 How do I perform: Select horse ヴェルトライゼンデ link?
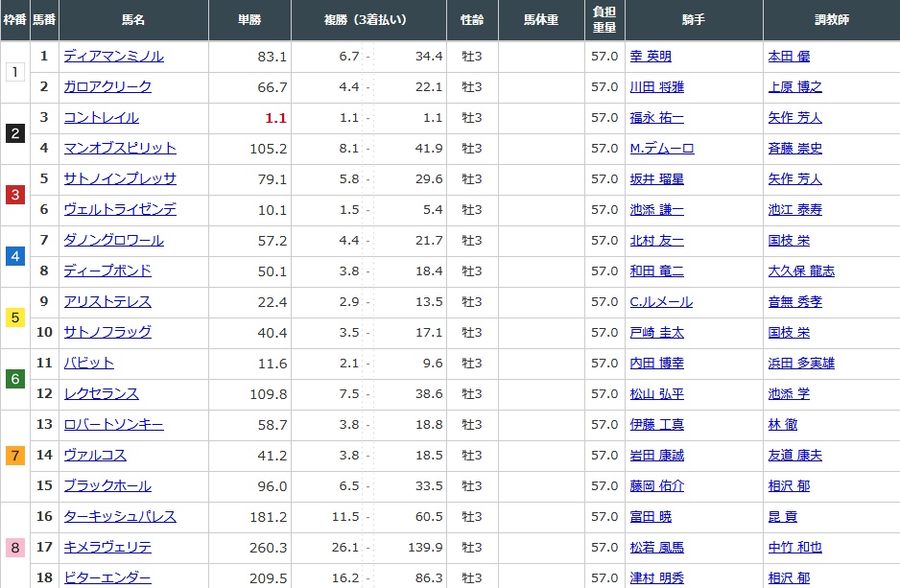[120, 210]
